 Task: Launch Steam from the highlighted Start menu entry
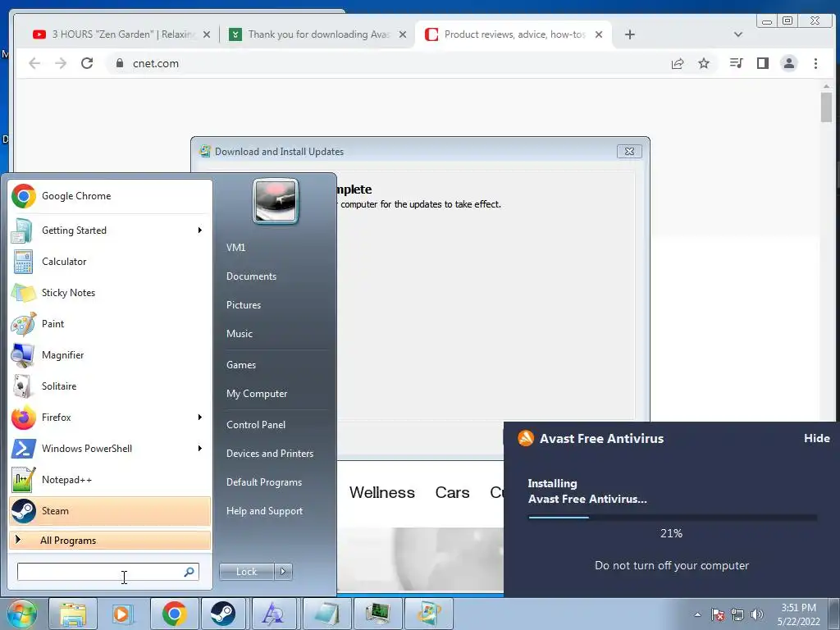[110, 510]
